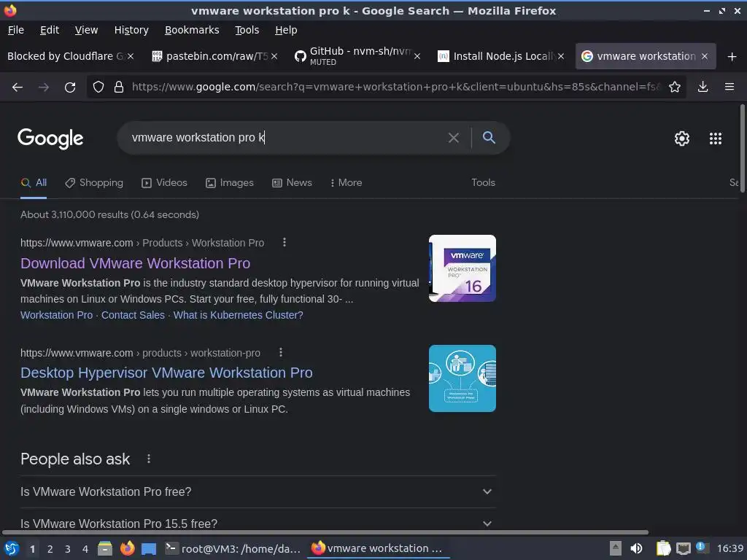Viewport: 747px width, 560px height.
Task: Click into the Google search input
Action: tap(286, 138)
